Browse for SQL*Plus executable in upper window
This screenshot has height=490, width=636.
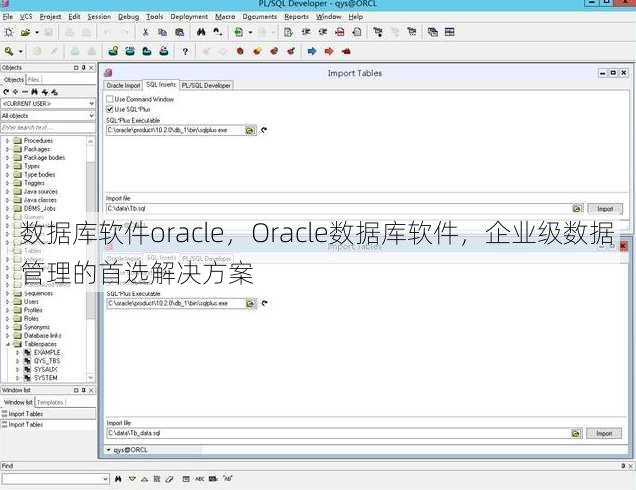point(250,130)
